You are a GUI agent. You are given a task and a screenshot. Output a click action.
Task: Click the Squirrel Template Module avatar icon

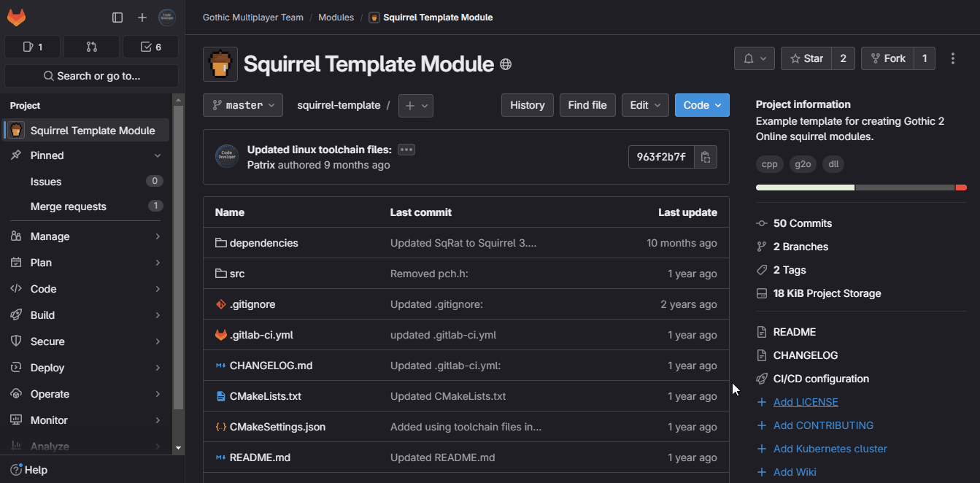pyautogui.click(x=220, y=64)
